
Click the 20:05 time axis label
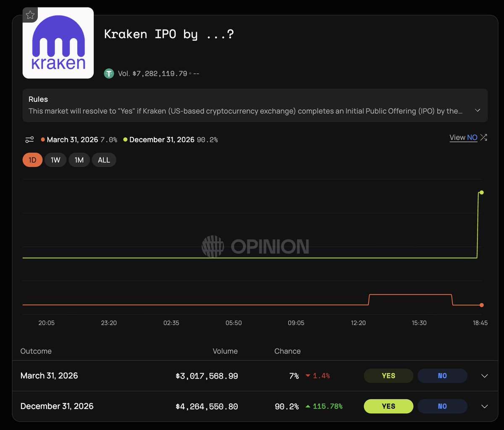(47, 323)
